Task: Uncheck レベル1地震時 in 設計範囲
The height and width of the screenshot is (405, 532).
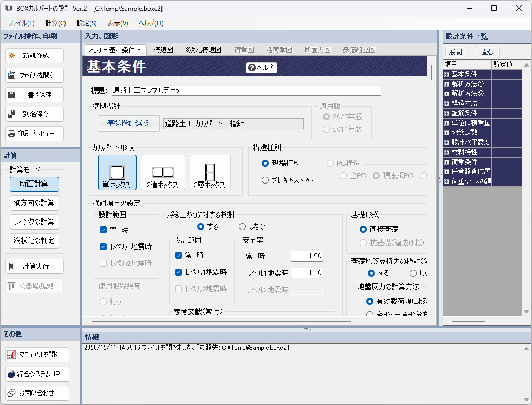Action: pyautogui.click(x=103, y=246)
